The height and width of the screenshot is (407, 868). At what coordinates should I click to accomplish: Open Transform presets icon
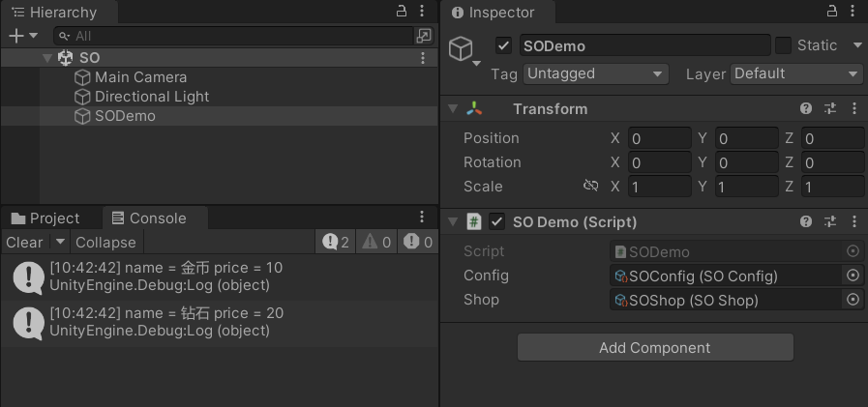pos(830,109)
